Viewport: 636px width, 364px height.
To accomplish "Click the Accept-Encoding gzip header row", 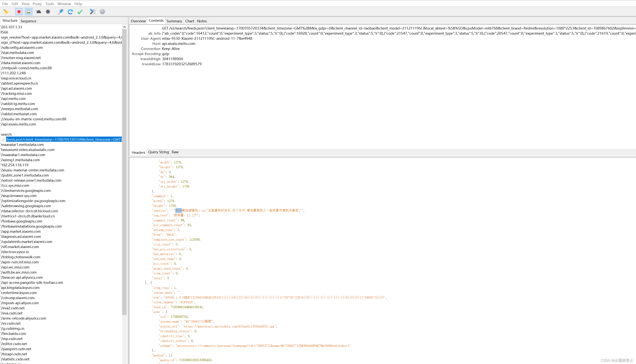I will point(150,54).
